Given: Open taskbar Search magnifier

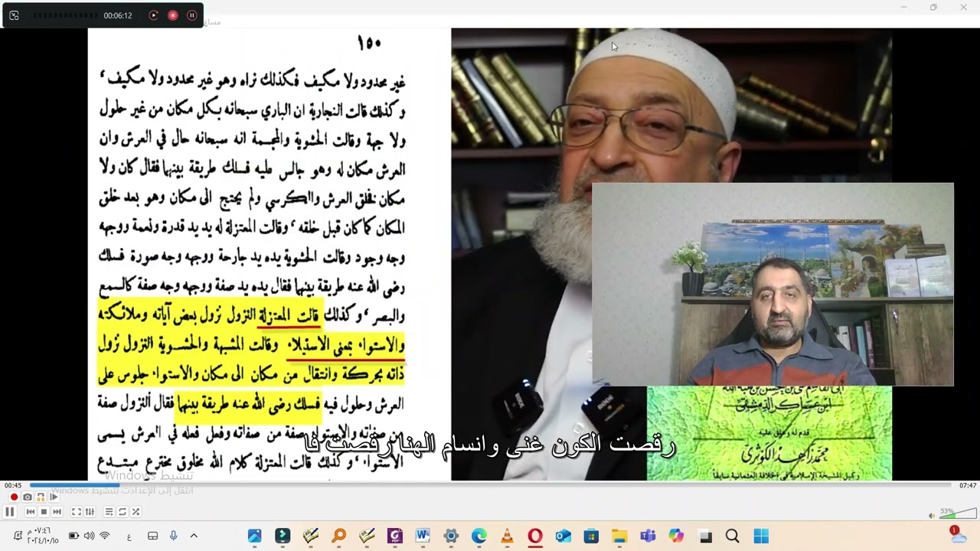Looking at the screenshot, I should (x=733, y=536).
